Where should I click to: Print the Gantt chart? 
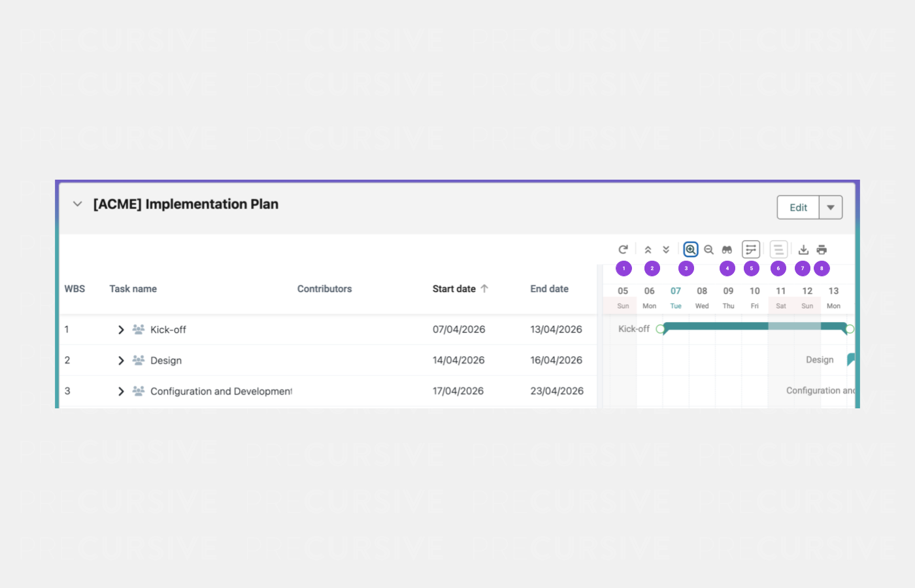pyautogui.click(x=822, y=250)
